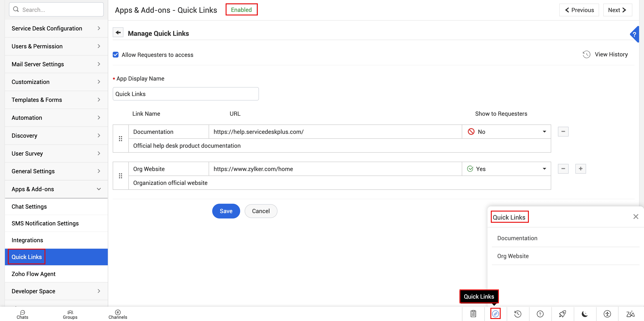The image size is (644, 321).
Task: Click the Cancel button
Action: [261, 211]
